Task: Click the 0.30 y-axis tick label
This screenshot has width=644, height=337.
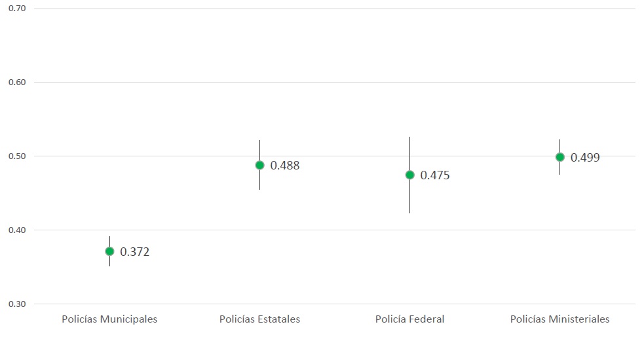Action: (16, 304)
